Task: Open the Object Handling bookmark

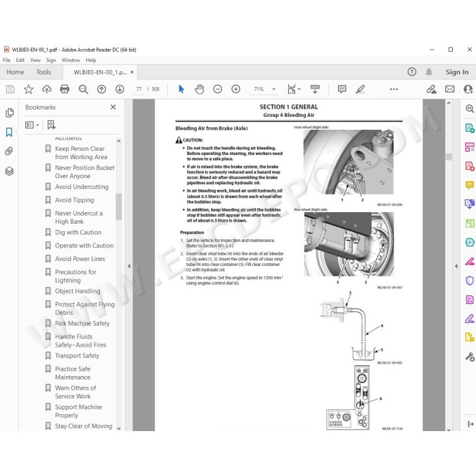Action: [x=78, y=291]
